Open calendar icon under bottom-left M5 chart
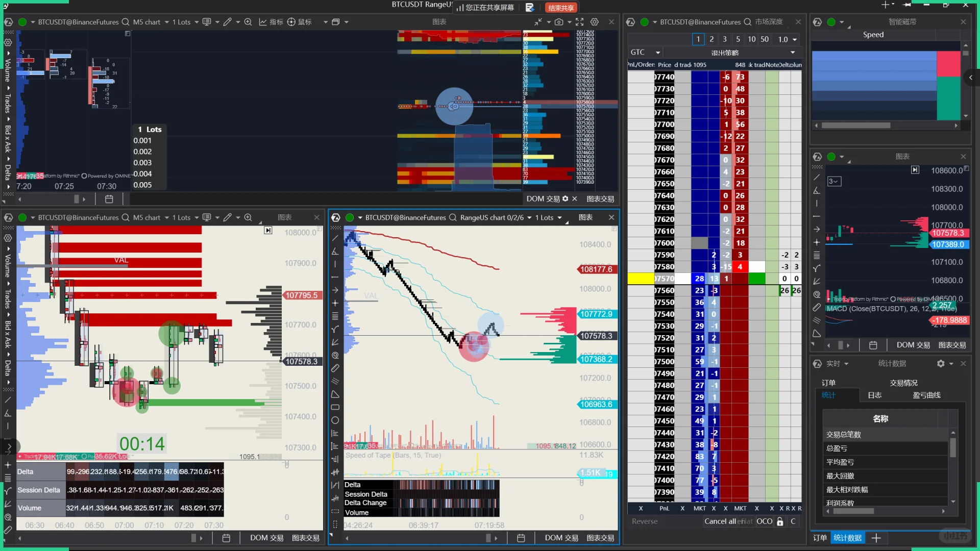 pos(226,538)
